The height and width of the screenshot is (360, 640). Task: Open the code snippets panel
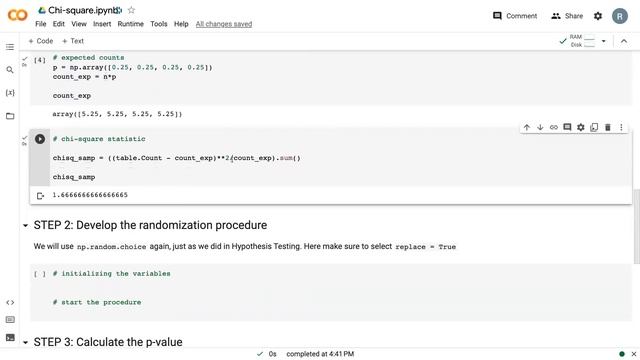[10, 302]
